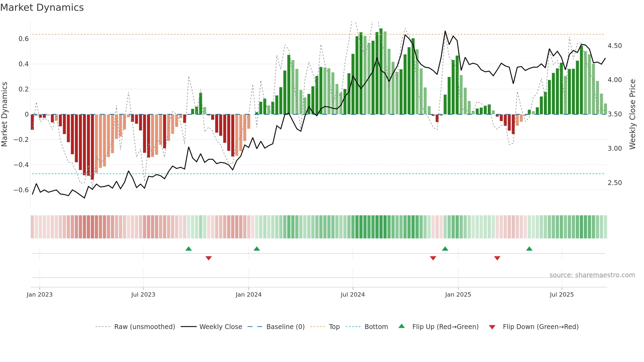This screenshot has height=362, width=644.
Task: Click the Jan 2023 x-axis label
Action: 40,294
